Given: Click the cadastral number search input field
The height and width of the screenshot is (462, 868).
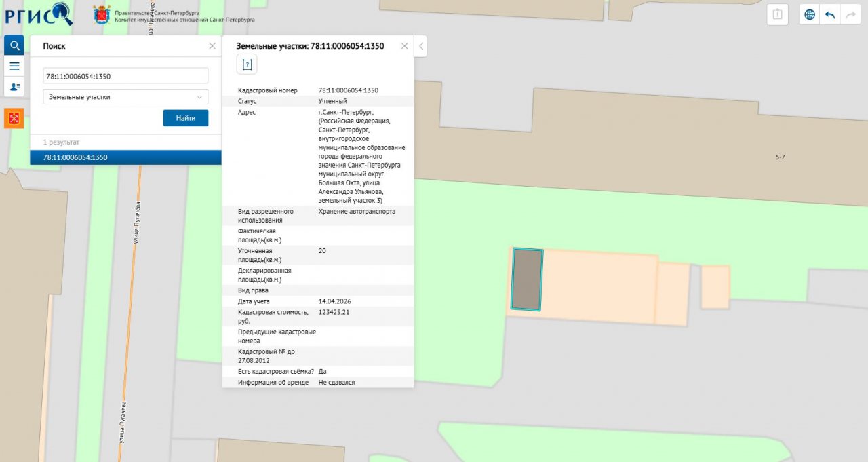Looking at the screenshot, I should click(125, 76).
